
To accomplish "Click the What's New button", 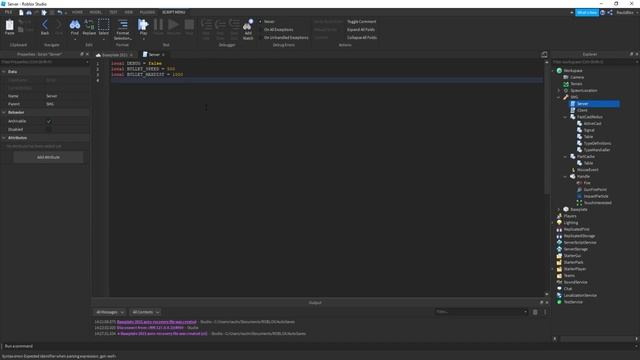I will (587, 13).
